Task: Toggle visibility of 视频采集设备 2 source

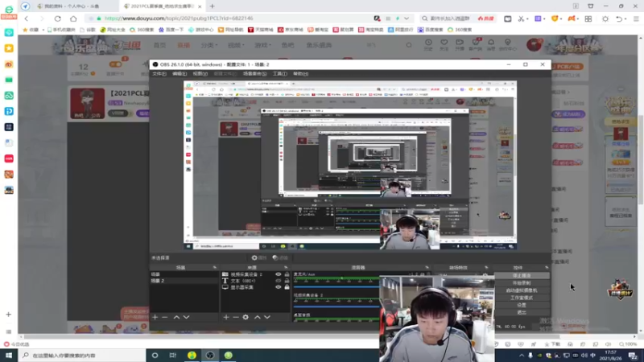Action: 278,274
